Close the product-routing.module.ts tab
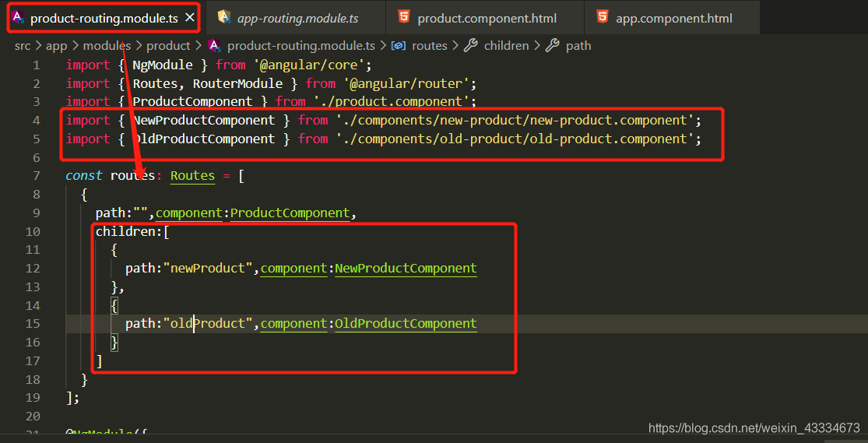This screenshot has height=443, width=868. pyautogui.click(x=189, y=18)
